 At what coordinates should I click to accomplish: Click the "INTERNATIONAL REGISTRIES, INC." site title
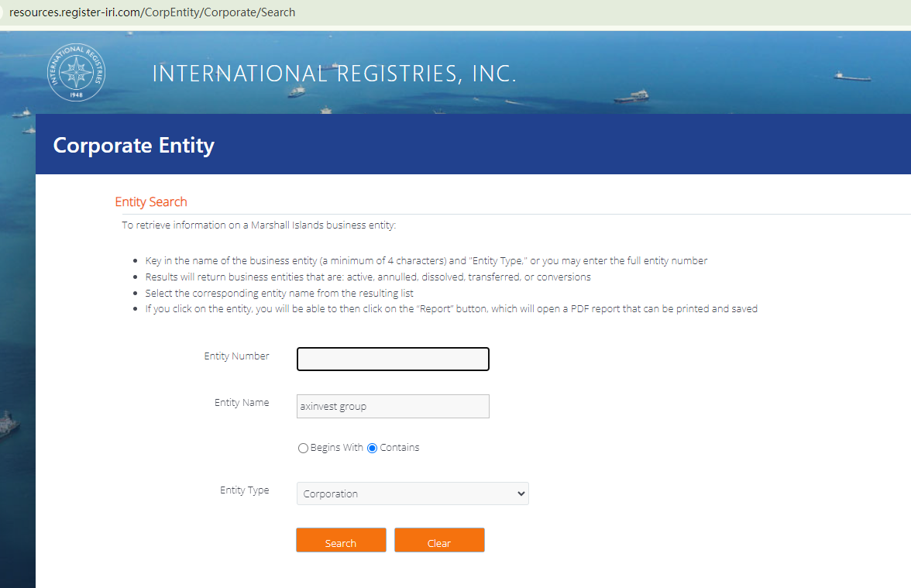334,74
